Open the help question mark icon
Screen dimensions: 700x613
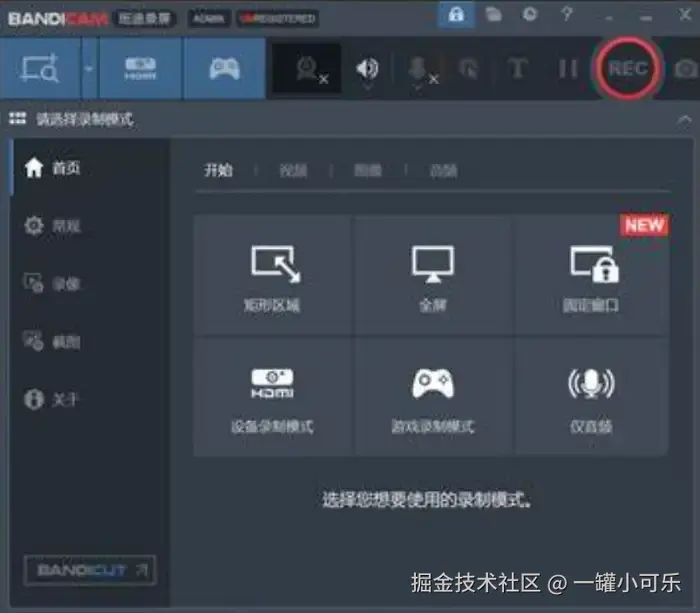coord(567,14)
